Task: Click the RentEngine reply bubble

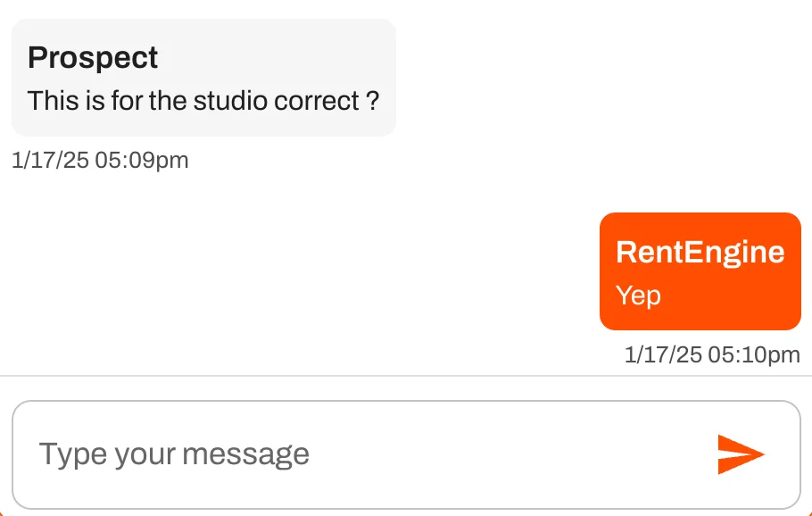Action: click(700, 270)
